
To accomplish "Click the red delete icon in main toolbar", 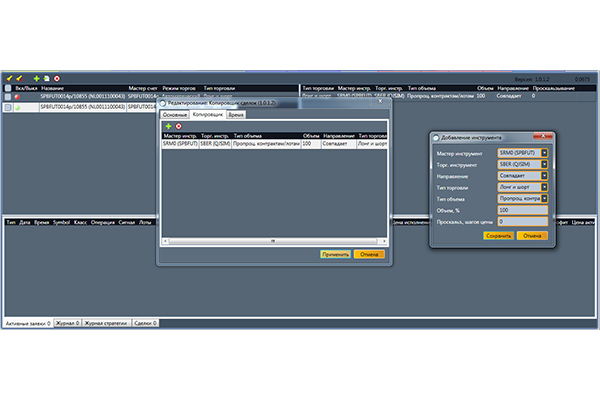I will tap(57, 78).
